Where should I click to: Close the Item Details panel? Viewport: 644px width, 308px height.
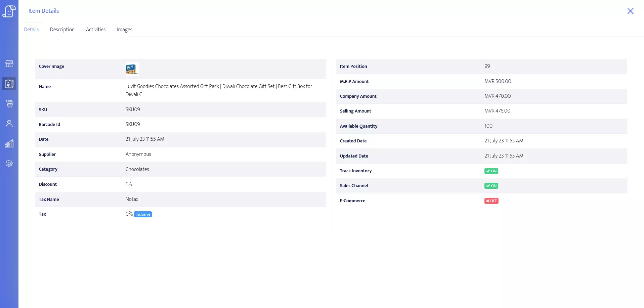(630, 11)
